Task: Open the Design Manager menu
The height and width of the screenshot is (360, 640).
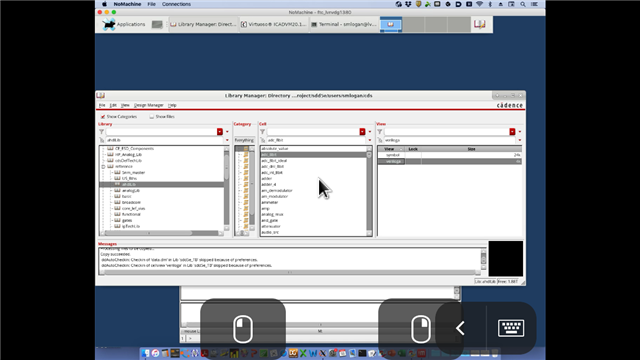Action: pos(149,105)
